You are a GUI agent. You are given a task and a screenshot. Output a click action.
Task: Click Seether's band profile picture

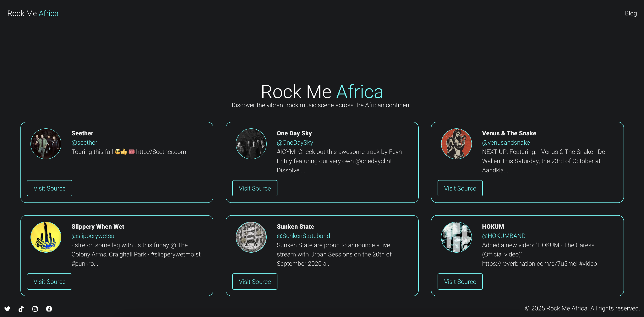pyautogui.click(x=46, y=144)
